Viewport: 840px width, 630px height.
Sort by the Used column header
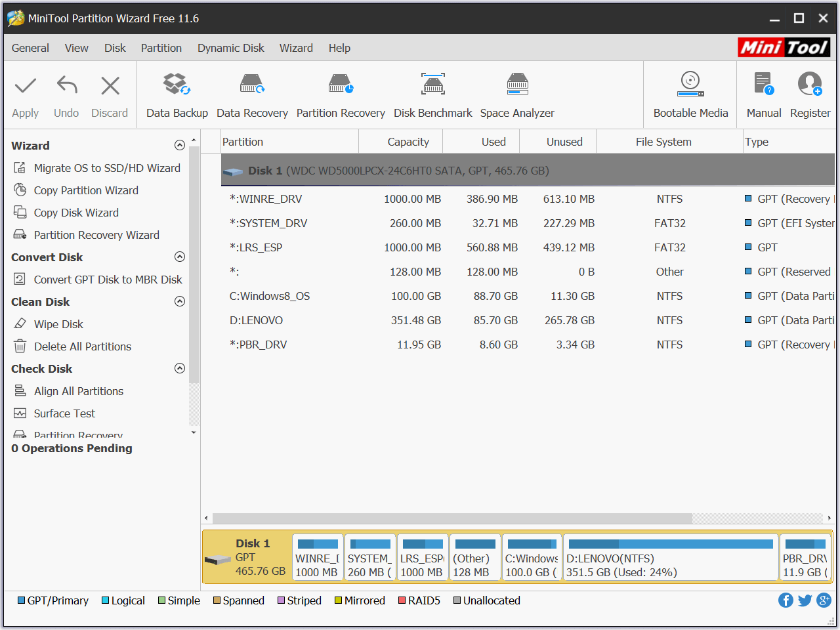[481, 142]
